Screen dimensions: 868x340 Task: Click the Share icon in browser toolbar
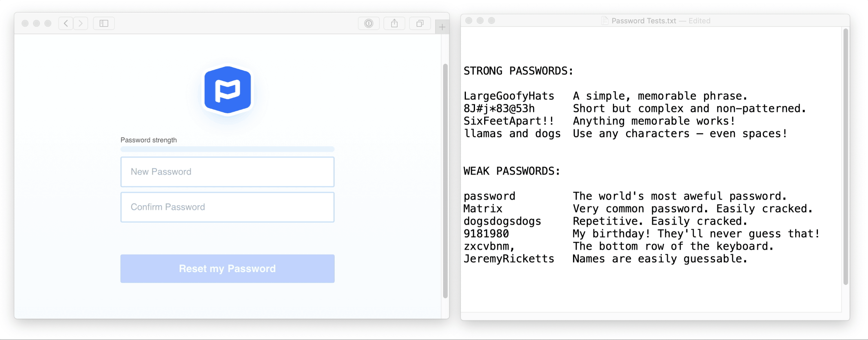pyautogui.click(x=394, y=24)
